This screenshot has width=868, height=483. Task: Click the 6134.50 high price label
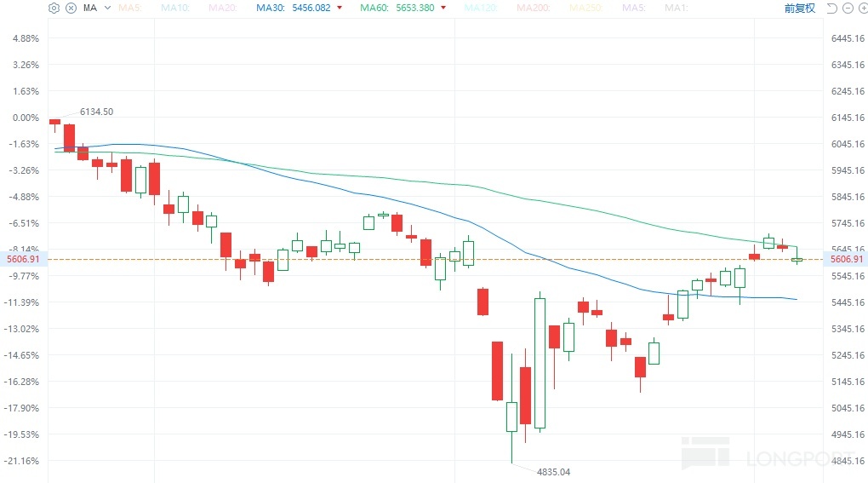tap(96, 112)
